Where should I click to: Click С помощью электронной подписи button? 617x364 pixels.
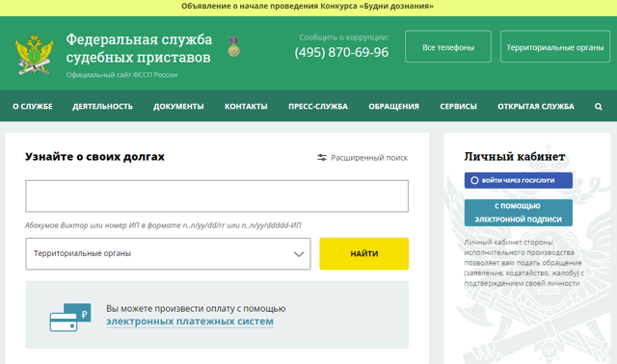(519, 213)
